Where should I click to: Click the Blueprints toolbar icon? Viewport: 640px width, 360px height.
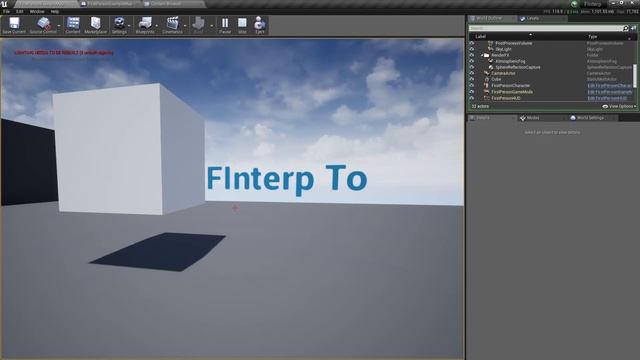(145, 23)
